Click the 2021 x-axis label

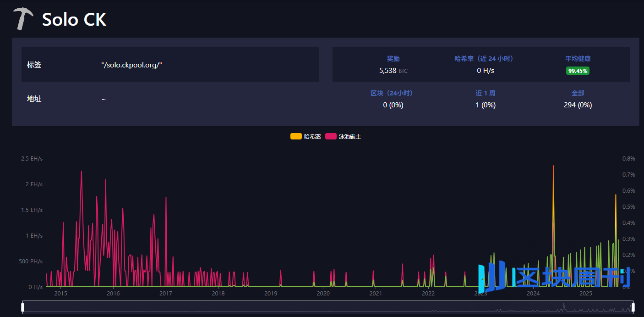pyautogui.click(x=376, y=293)
